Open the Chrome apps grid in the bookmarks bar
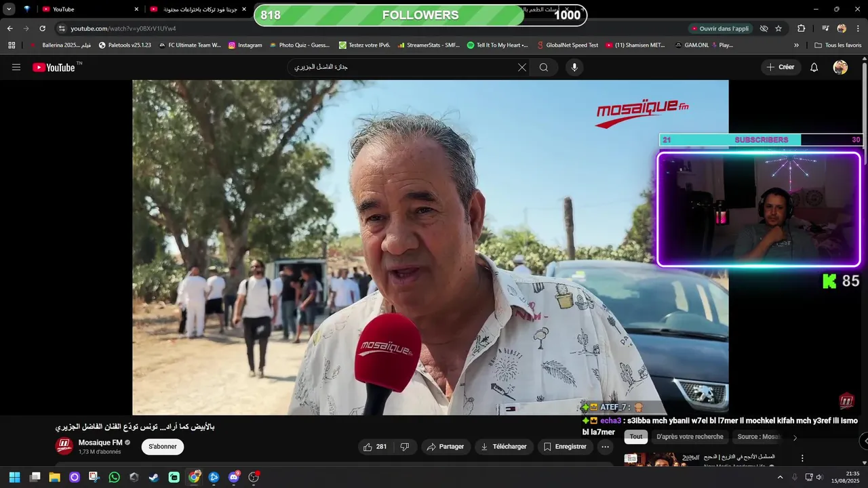The image size is (868, 488). pyautogui.click(x=12, y=45)
